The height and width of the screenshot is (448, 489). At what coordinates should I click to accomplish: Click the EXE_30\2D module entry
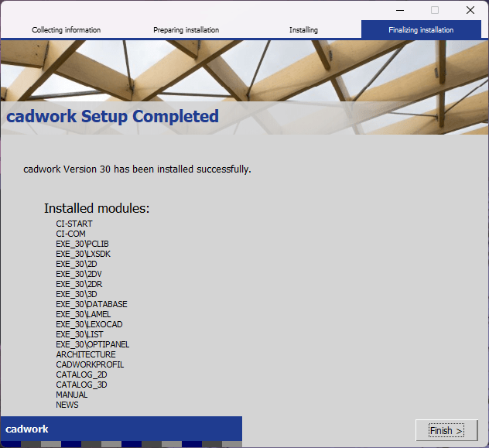tap(77, 264)
